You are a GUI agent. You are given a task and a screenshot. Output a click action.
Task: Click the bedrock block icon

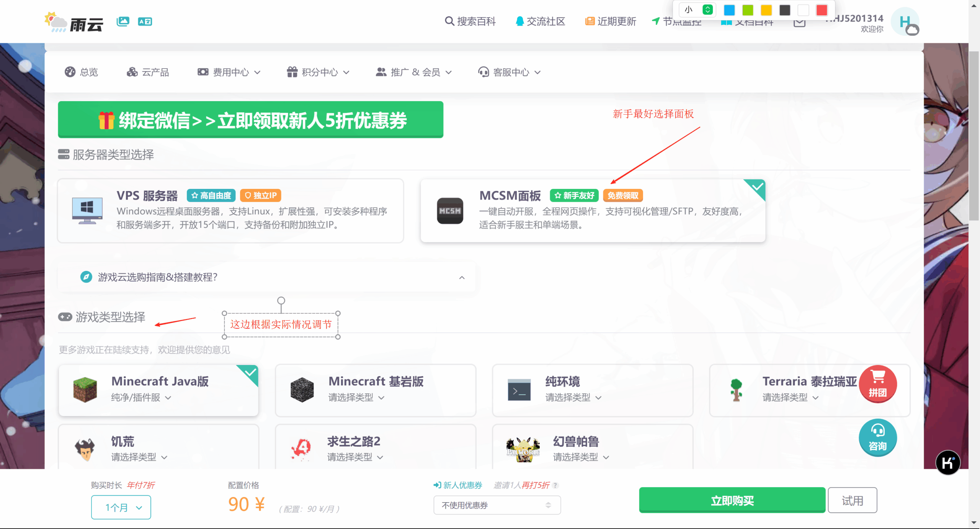click(302, 390)
